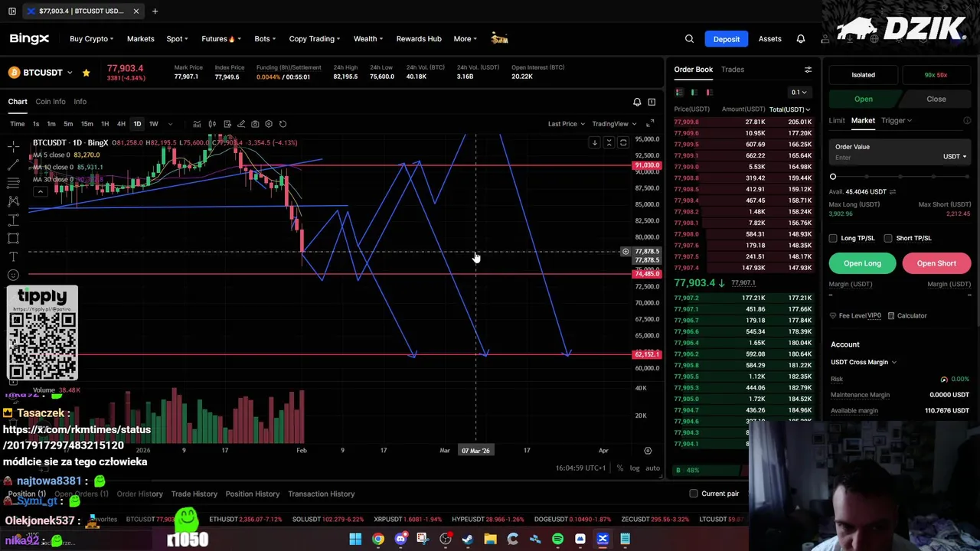Open Windows Start menu
Screen dimensions: 980x551
click(x=355, y=540)
